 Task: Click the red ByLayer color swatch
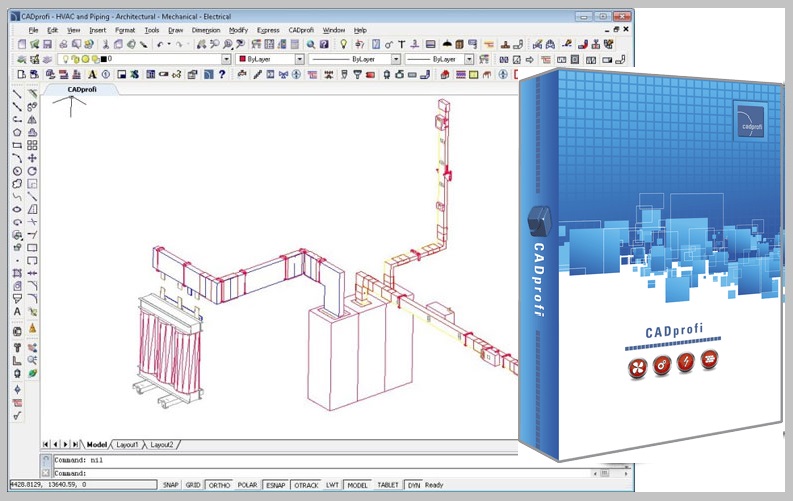pos(242,59)
